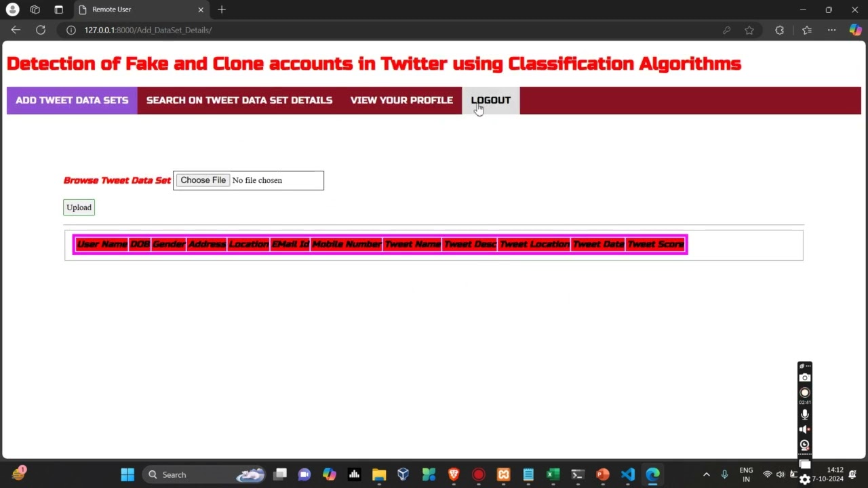Open the Copilot app on the taskbar
This screenshot has width=868, height=488.
pos(329,474)
